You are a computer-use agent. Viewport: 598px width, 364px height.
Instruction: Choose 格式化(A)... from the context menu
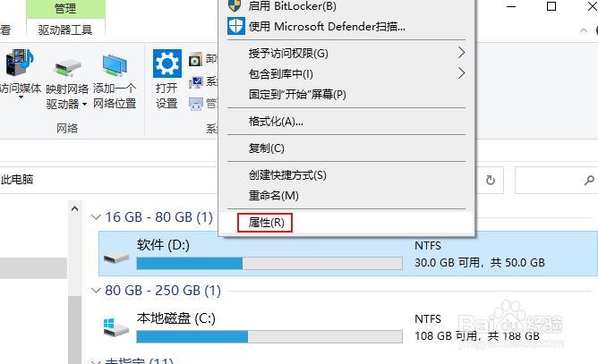[x=276, y=122]
